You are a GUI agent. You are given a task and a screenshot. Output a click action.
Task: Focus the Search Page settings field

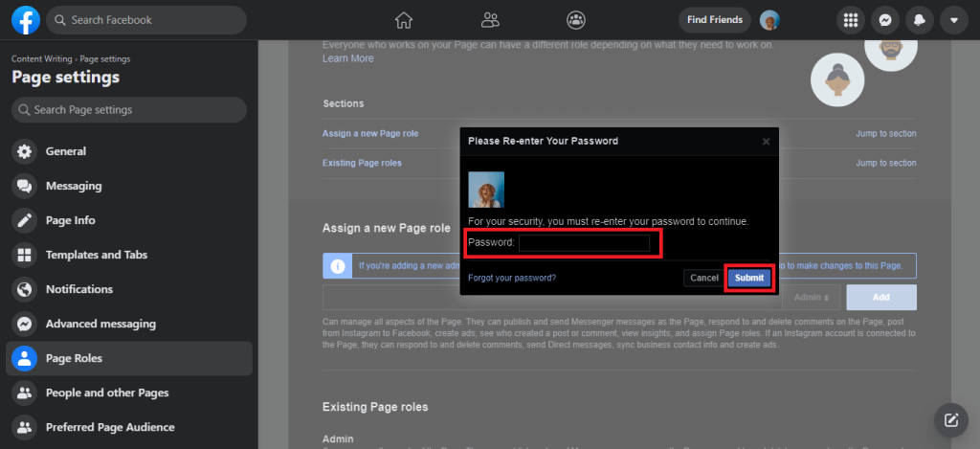tap(129, 109)
